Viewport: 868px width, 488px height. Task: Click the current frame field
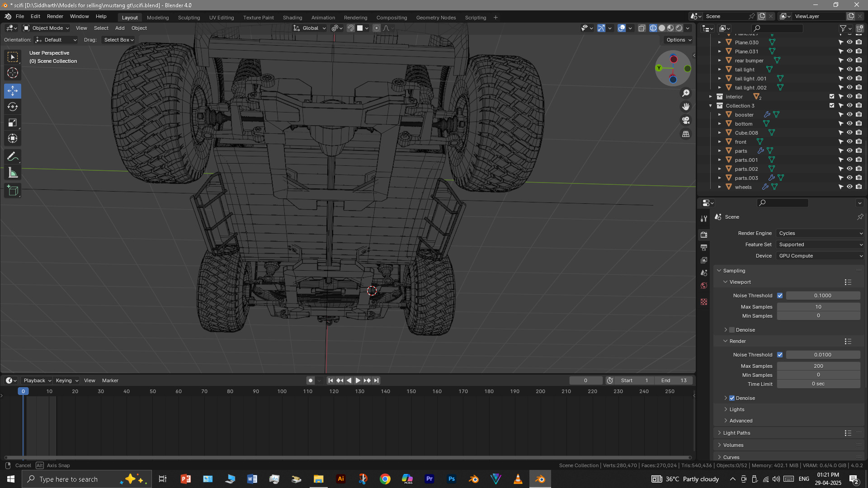[x=585, y=380]
